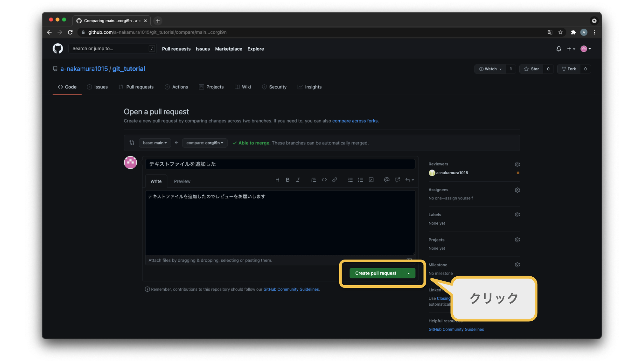The width and height of the screenshot is (644, 362).
Task: Open the Projects repository tab
Action: [211, 87]
